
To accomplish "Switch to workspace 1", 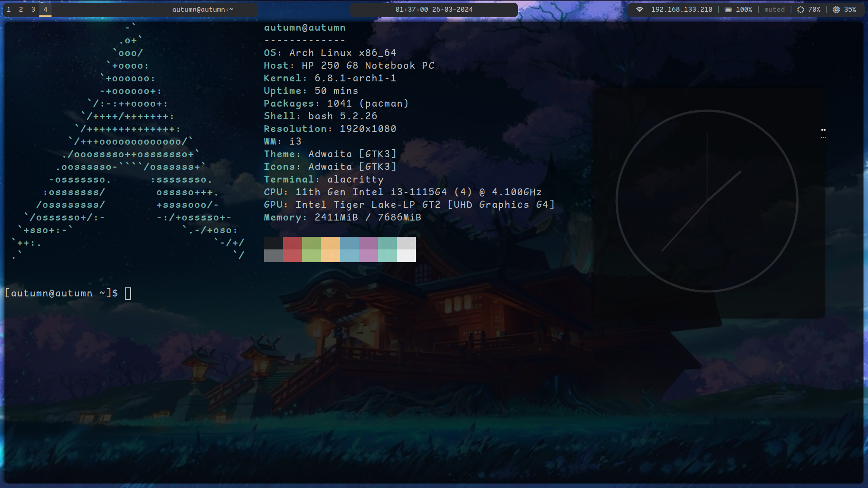I will click(9, 9).
